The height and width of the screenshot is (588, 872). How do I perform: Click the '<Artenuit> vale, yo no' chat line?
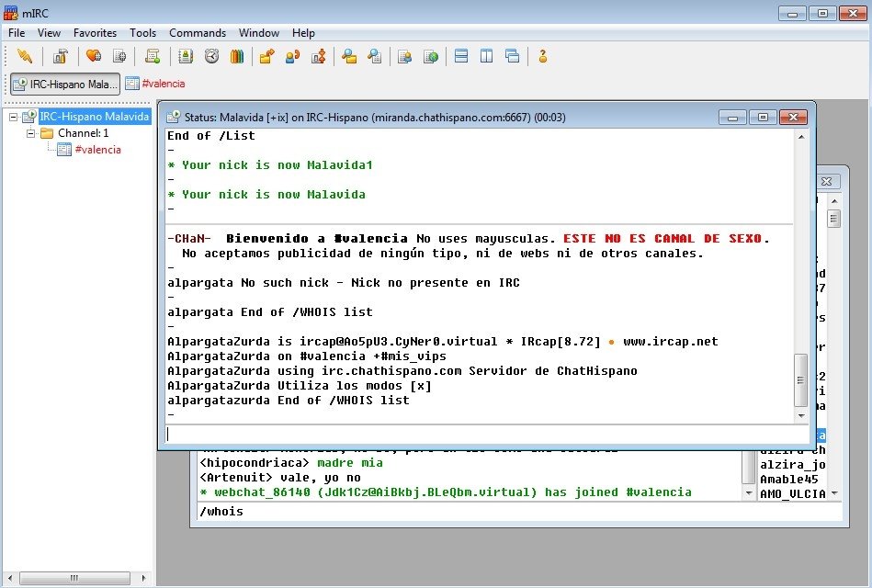[279, 478]
